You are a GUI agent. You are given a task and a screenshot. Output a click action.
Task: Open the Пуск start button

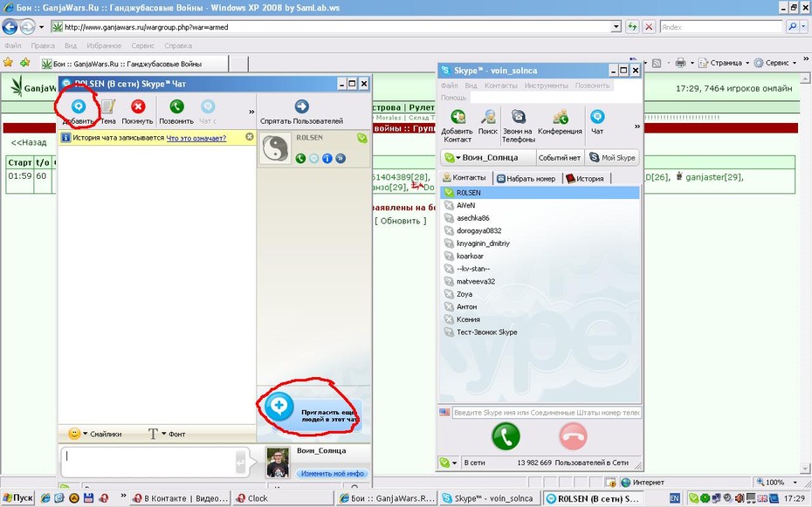point(17,498)
